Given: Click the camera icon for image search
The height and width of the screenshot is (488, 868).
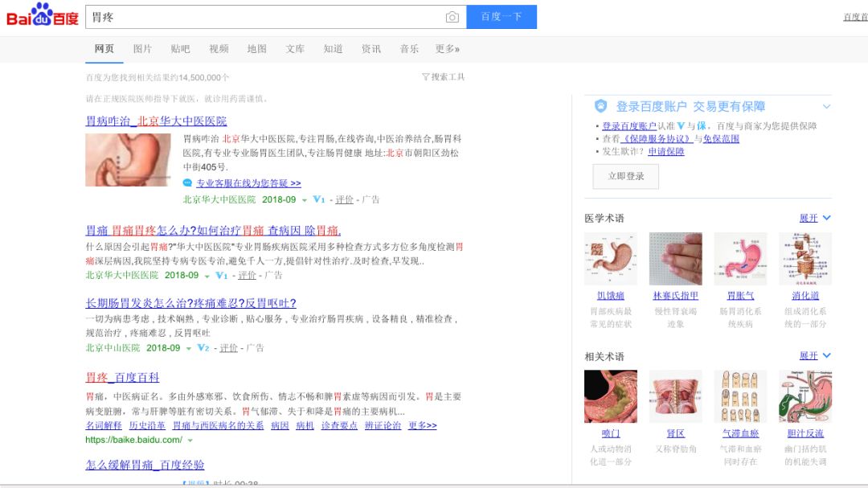Looking at the screenshot, I should coord(453,16).
